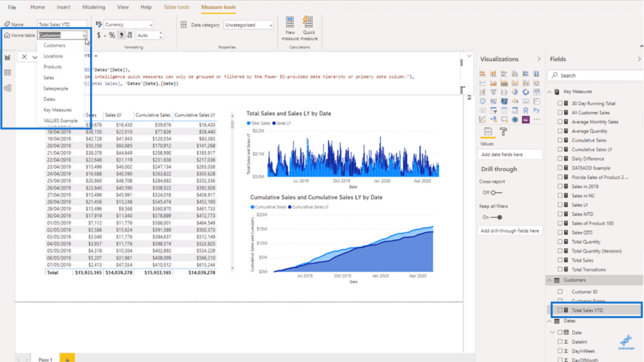
Task: Click the measure Name input field
Action: coord(62,25)
